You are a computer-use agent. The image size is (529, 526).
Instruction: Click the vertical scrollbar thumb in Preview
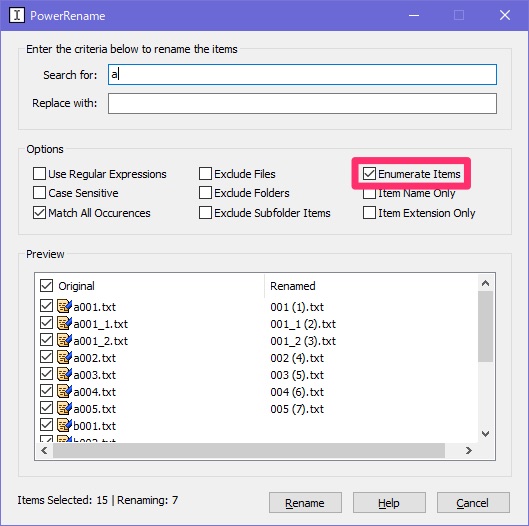coord(485,327)
